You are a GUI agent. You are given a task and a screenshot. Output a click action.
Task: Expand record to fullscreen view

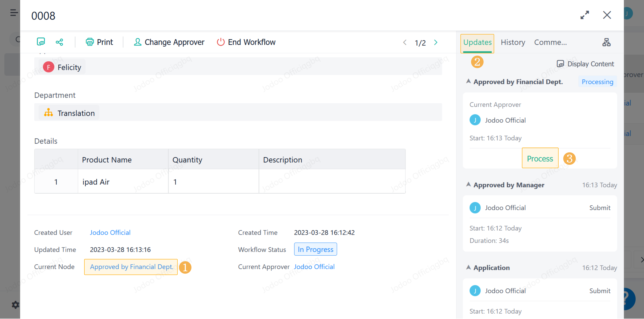click(585, 15)
